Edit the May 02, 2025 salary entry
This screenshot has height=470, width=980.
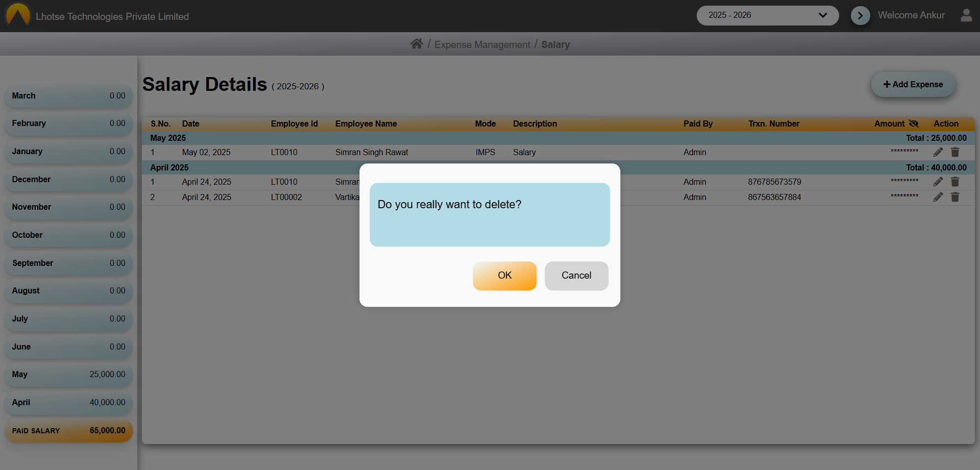pyautogui.click(x=938, y=152)
